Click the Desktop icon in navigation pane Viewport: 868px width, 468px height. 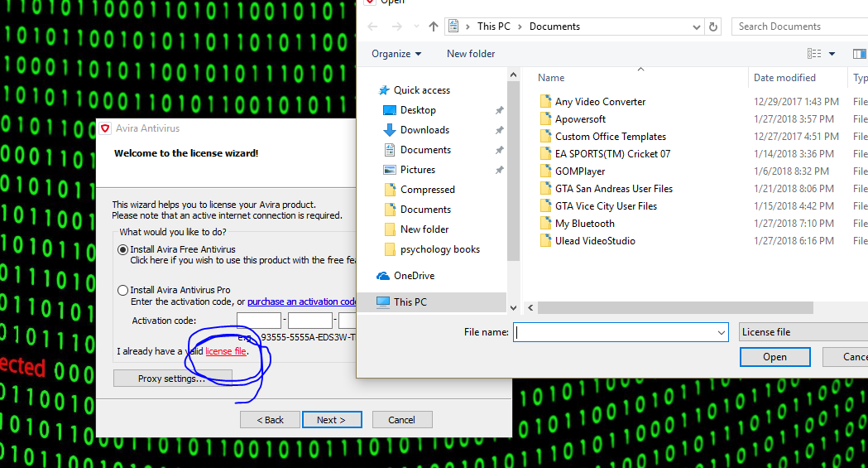tap(390, 110)
